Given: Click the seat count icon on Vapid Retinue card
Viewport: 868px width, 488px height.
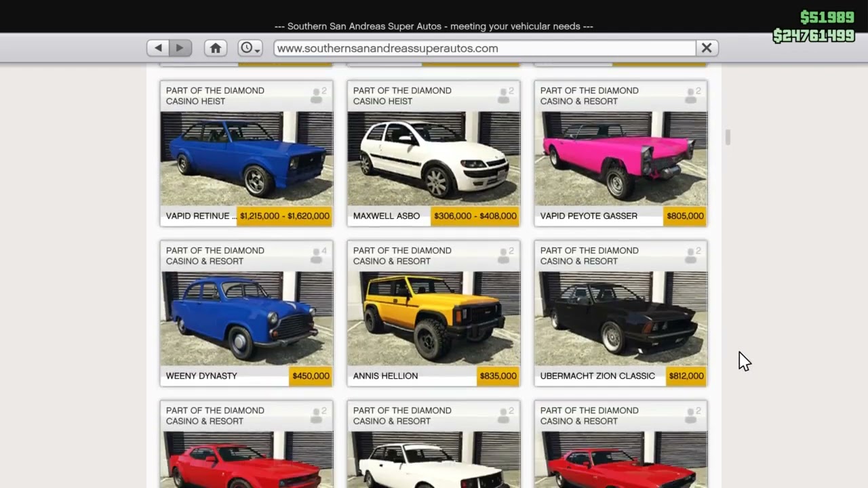Looking at the screenshot, I should (318, 96).
